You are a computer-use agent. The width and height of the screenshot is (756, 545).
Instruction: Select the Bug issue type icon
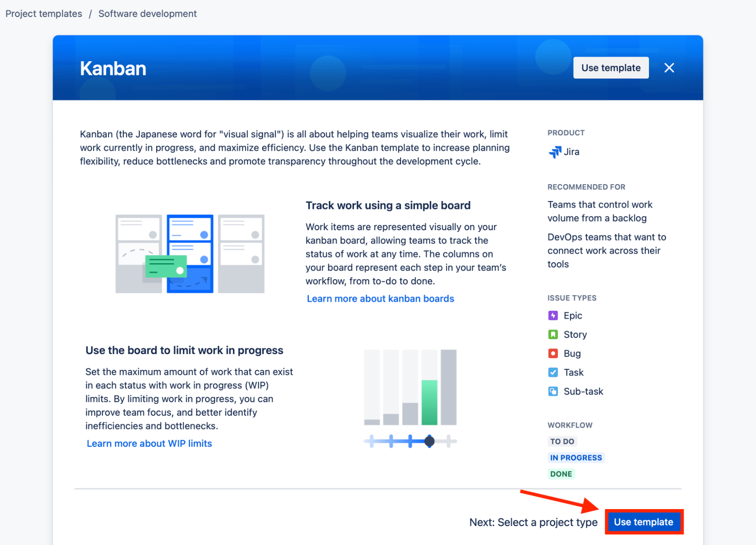pyautogui.click(x=553, y=353)
